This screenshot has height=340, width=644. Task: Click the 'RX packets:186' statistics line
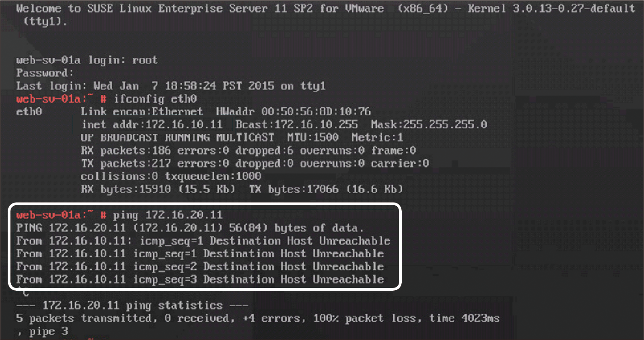(248, 150)
